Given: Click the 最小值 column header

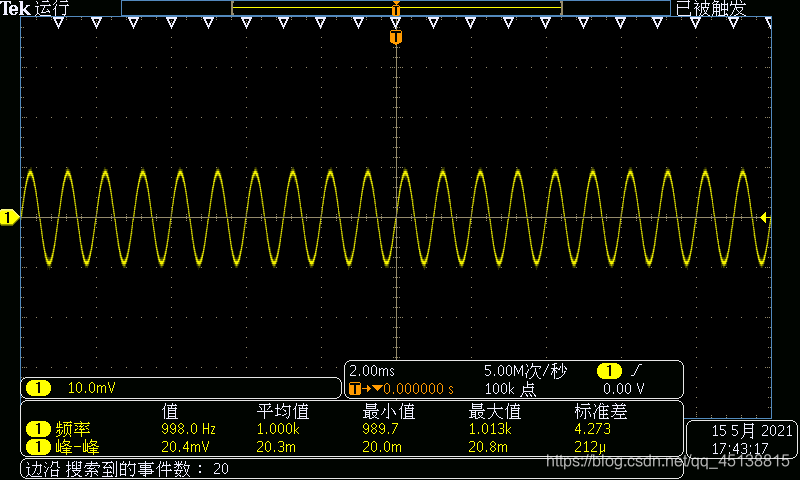Looking at the screenshot, I should 389,411.
